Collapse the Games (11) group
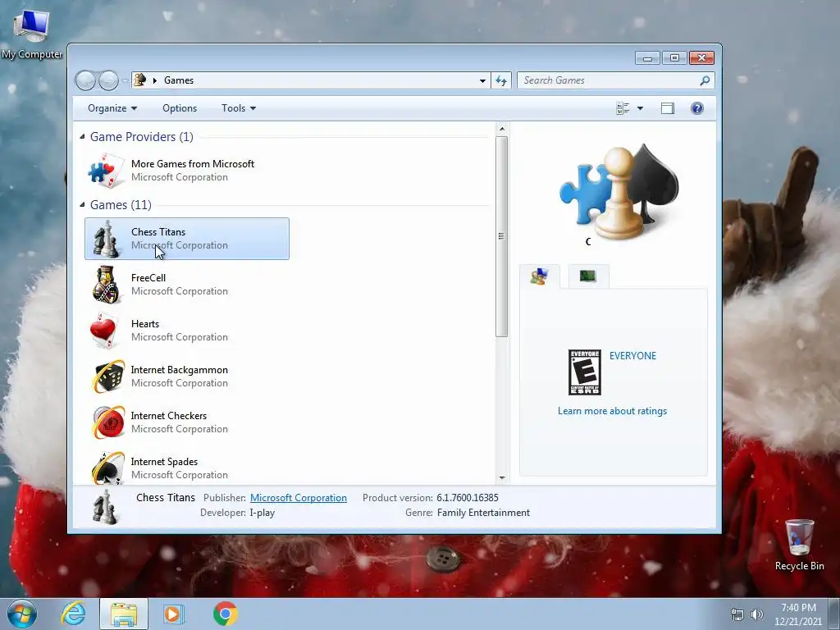Image resolution: width=840 pixels, height=630 pixels. coord(82,204)
